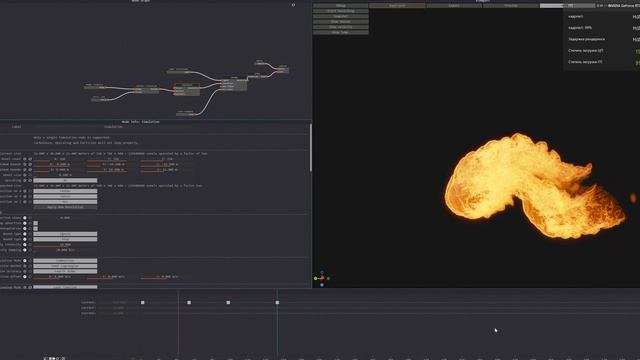
Task: Click the 'Задержка рендеринга' overlay entry
Action: click(587, 40)
